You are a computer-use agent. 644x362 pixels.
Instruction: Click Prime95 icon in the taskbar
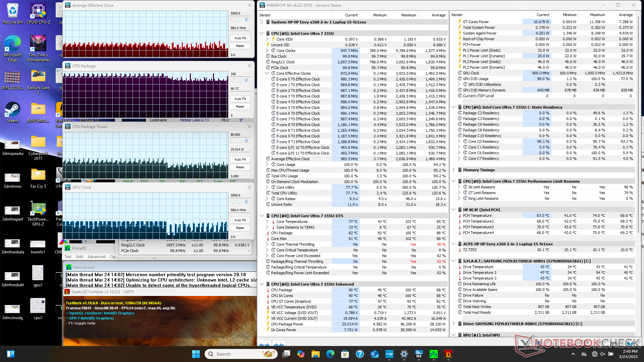[x=433, y=354]
